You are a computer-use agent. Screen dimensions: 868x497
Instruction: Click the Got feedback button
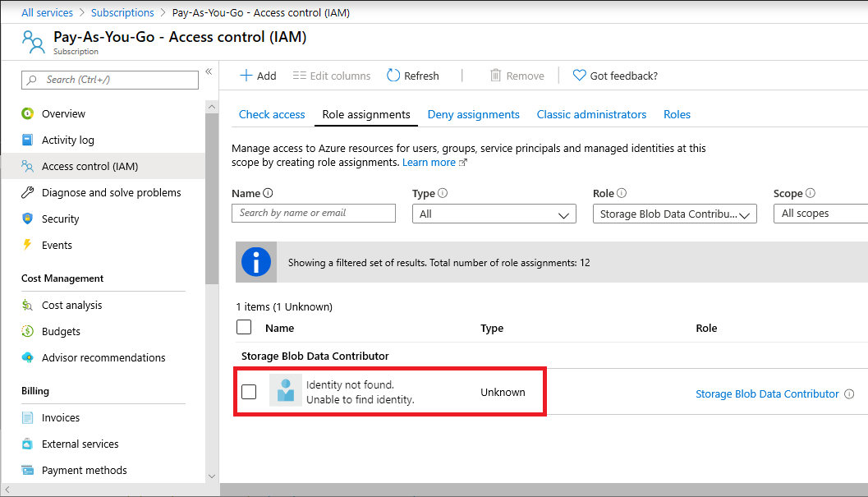click(x=615, y=75)
